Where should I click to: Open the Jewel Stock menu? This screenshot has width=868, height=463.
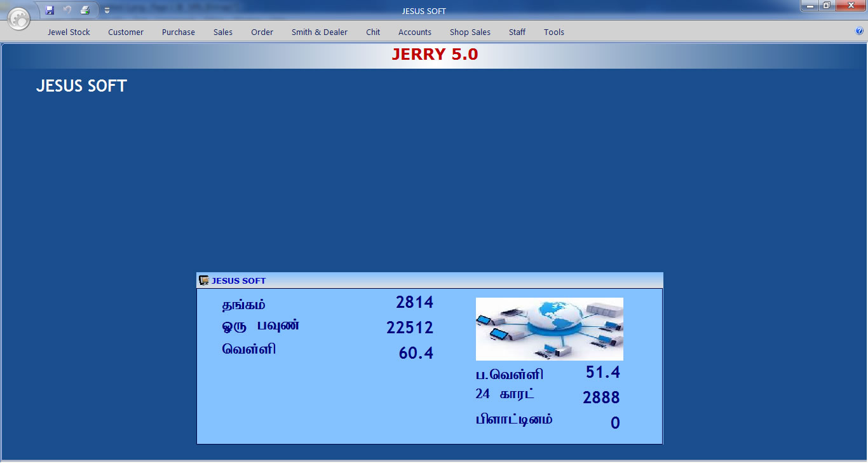click(69, 32)
